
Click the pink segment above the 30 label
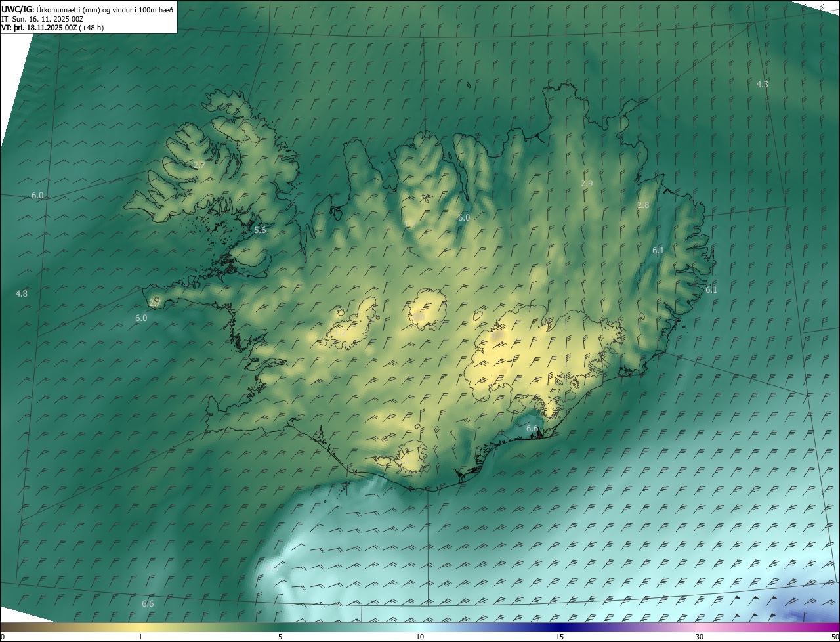pyautogui.click(x=700, y=627)
